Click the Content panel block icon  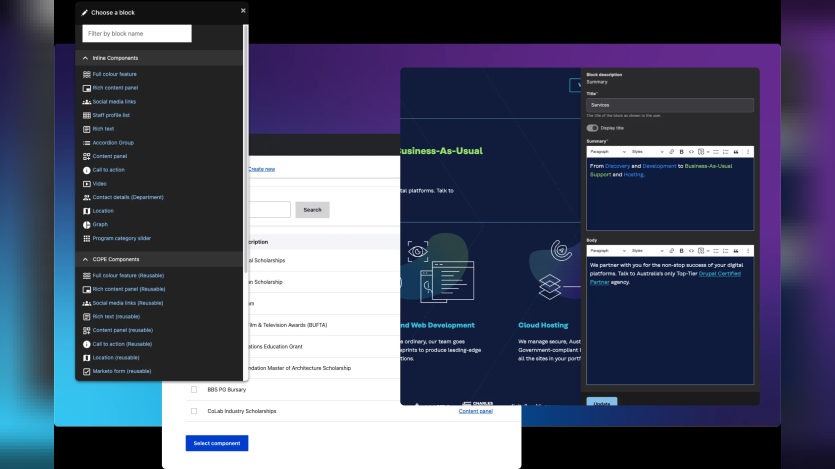(86, 157)
